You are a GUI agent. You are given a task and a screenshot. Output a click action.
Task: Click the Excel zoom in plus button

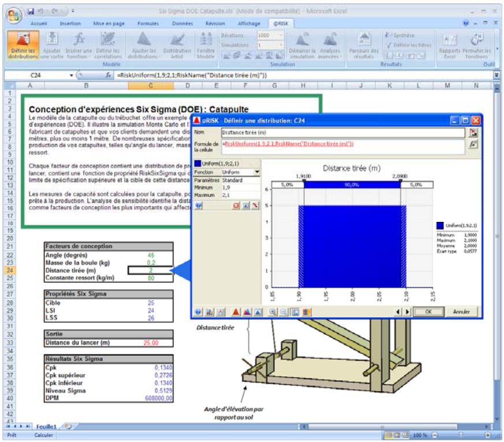pyautogui.click(x=488, y=435)
